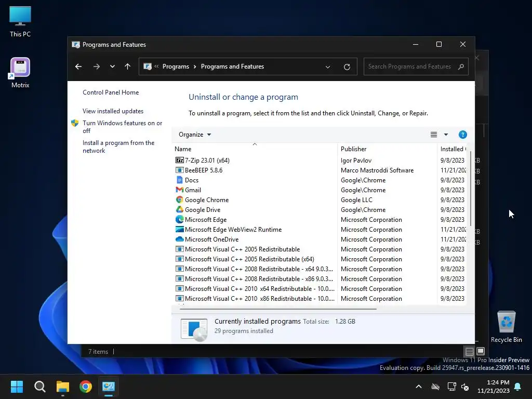Open File Explorer from the taskbar
The image size is (532, 399).
[63, 387]
